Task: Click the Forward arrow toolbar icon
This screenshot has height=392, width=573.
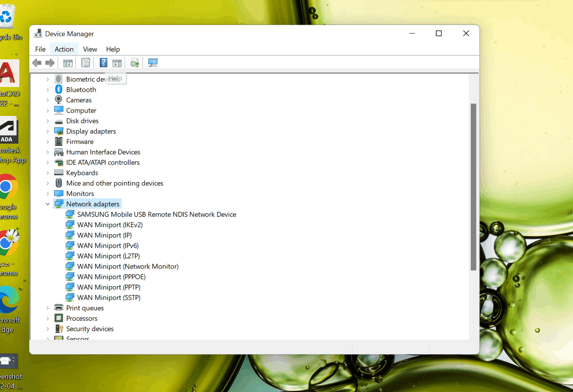Action: coord(50,63)
